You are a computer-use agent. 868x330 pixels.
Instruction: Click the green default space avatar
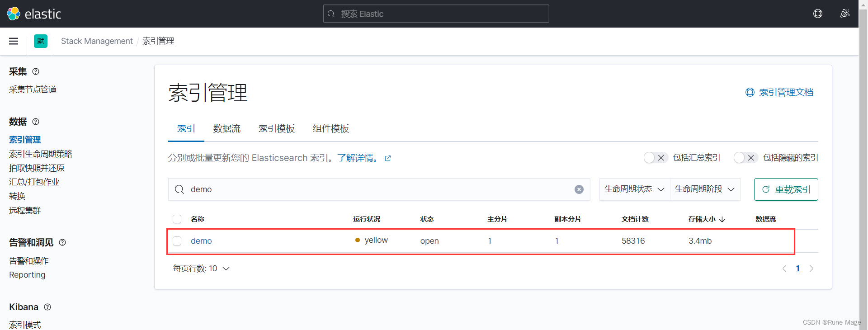[41, 41]
